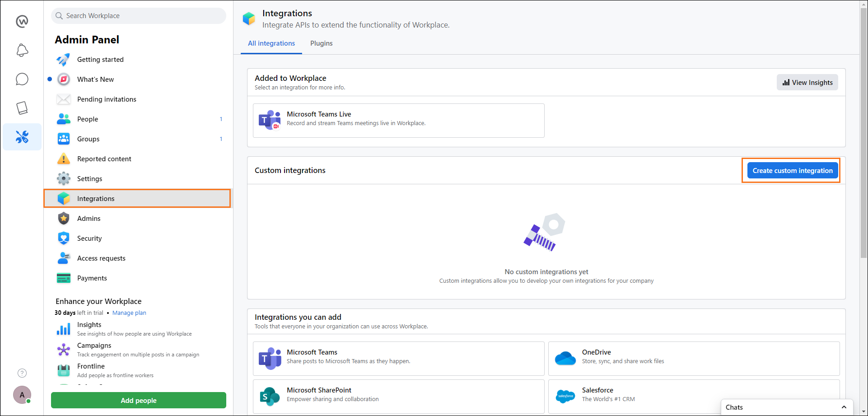Click the Workplace logo icon
The height and width of the screenshot is (416, 868).
coord(22,21)
